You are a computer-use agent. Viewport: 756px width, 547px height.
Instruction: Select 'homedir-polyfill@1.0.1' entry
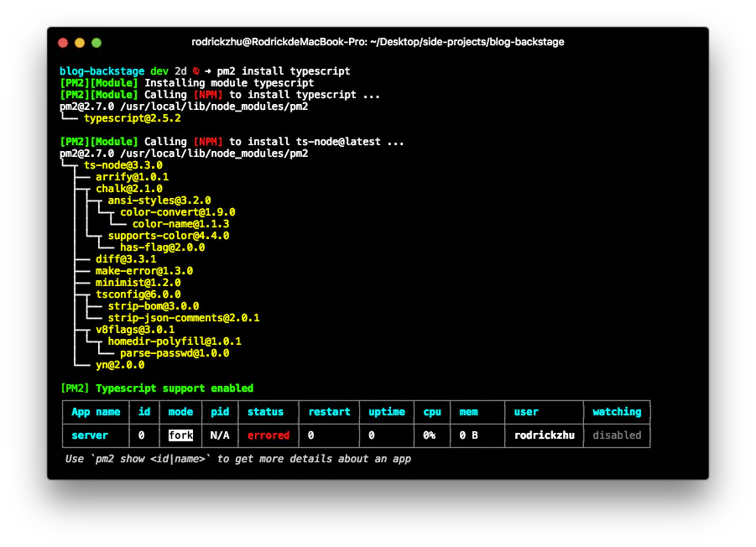pyautogui.click(x=175, y=341)
